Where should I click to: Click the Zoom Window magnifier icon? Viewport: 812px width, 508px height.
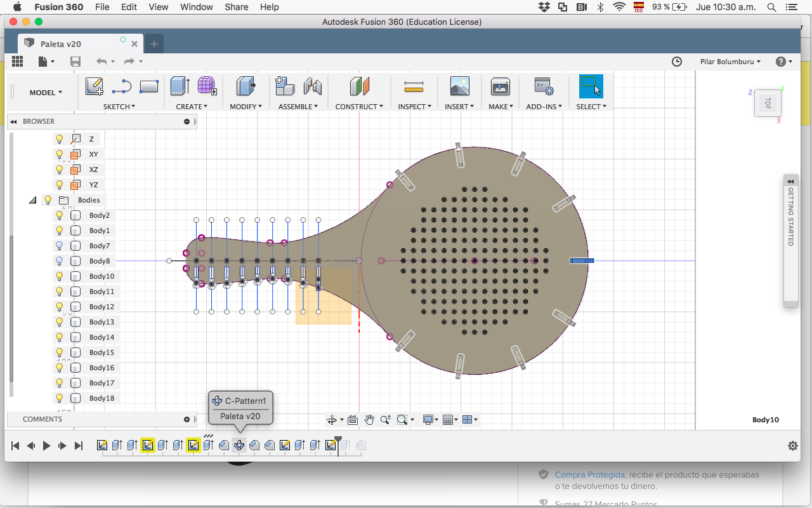click(x=402, y=420)
